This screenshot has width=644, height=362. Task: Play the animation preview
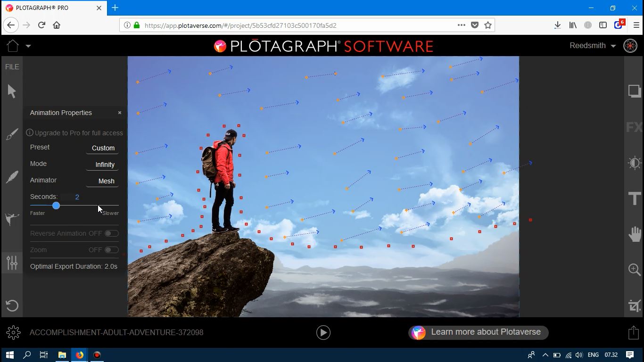tap(323, 332)
